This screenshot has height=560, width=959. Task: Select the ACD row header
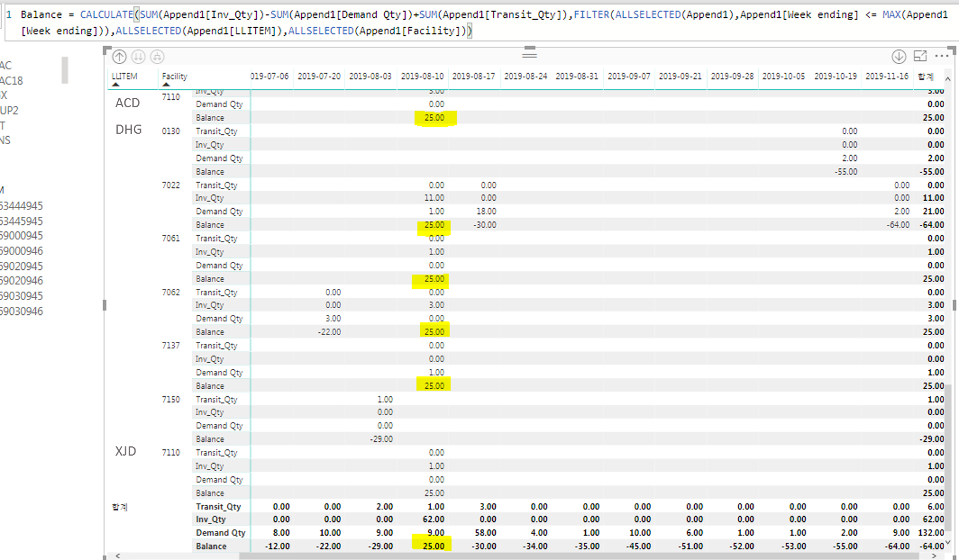(x=128, y=103)
